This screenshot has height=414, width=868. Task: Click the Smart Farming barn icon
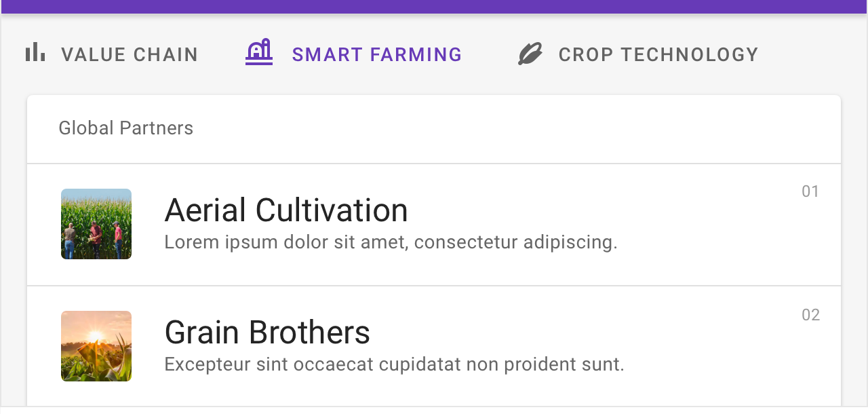259,52
